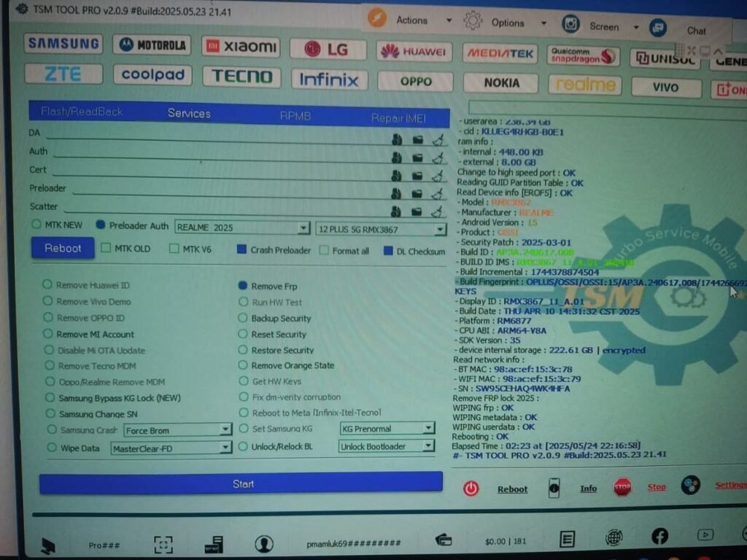747x560 pixels.
Task: Select the Remove MI Account option
Action: 88,334
